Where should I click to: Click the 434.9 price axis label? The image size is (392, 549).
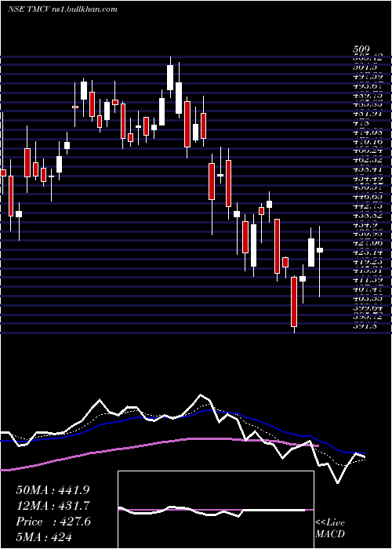click(x=365, y=225)
